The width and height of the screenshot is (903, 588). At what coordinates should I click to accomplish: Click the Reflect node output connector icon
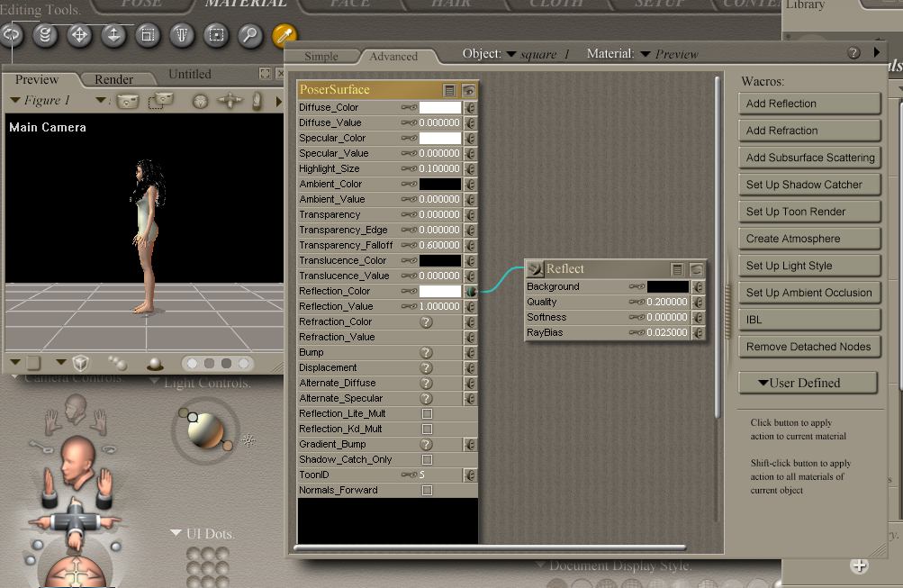535,268
